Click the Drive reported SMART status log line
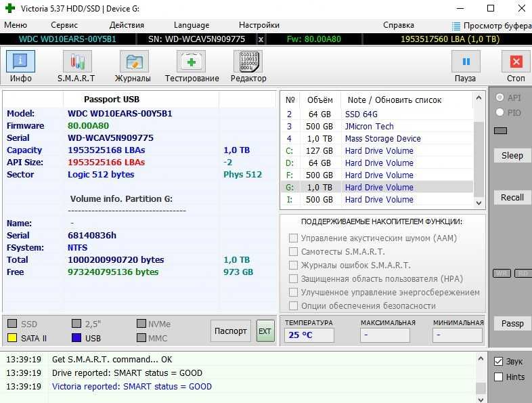This screenshot has width=532, height=403. click(127, 373)
